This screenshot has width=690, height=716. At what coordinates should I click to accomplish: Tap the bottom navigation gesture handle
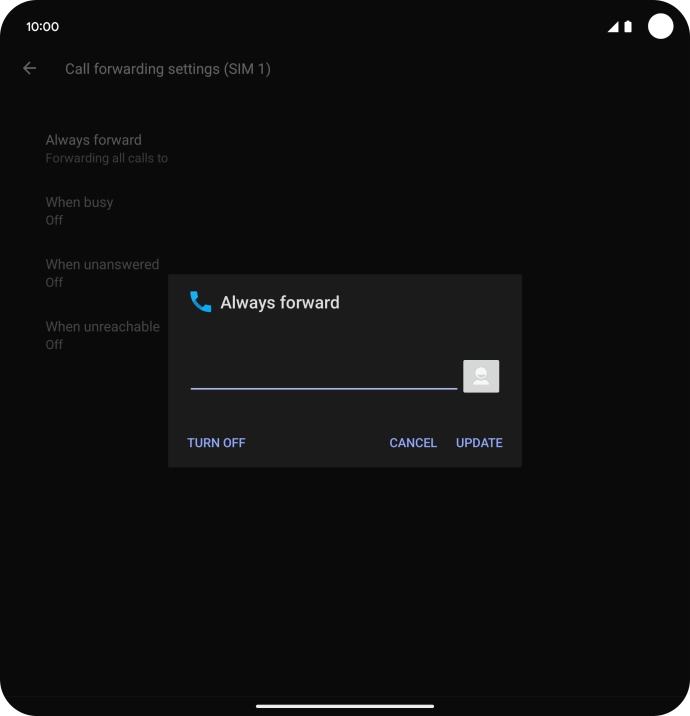pos(345,706)
